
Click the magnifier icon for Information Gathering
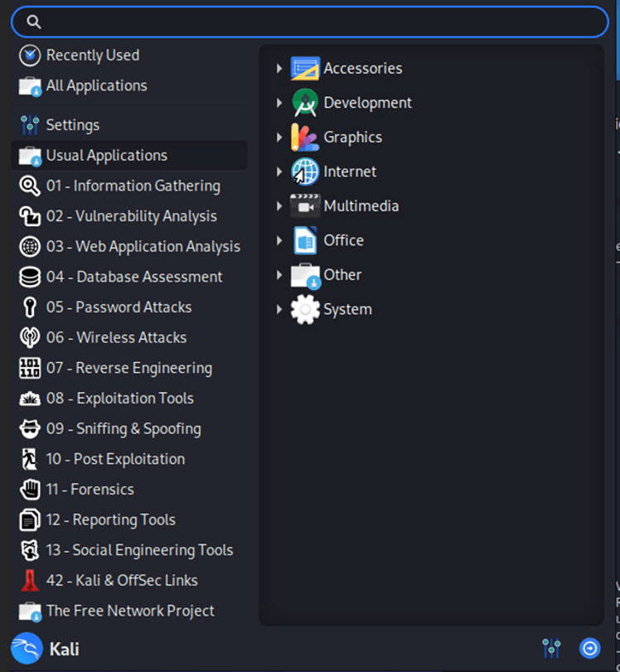click(30, 186)
